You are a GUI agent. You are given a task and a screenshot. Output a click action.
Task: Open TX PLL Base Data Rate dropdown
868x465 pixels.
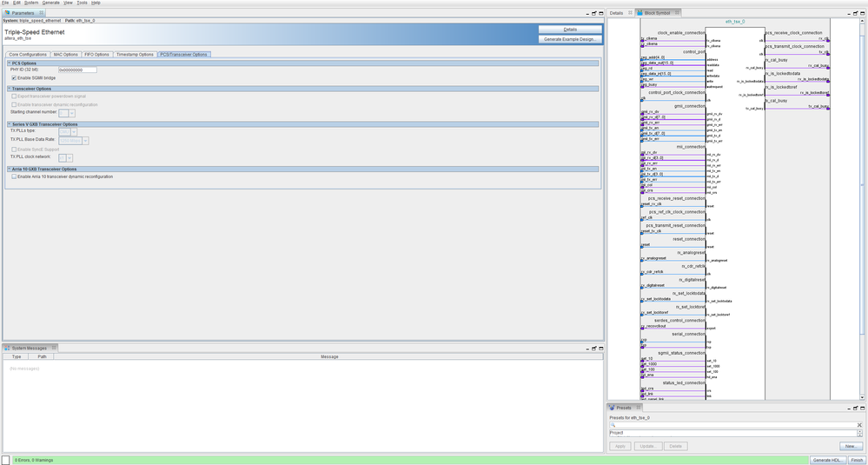(x=85, y=141)
